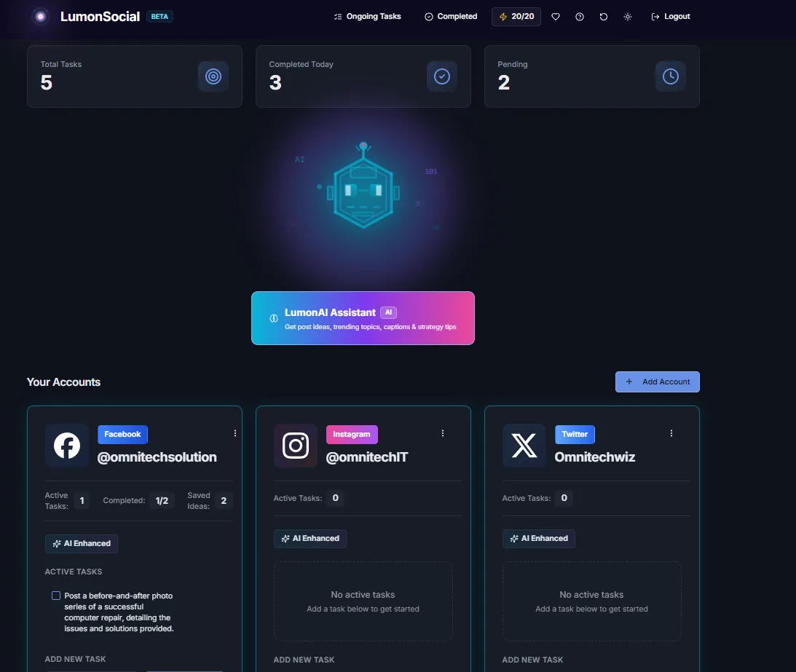Click the BETA badge beside LumonSocial
796x672 pixels.
coord(159,17)
